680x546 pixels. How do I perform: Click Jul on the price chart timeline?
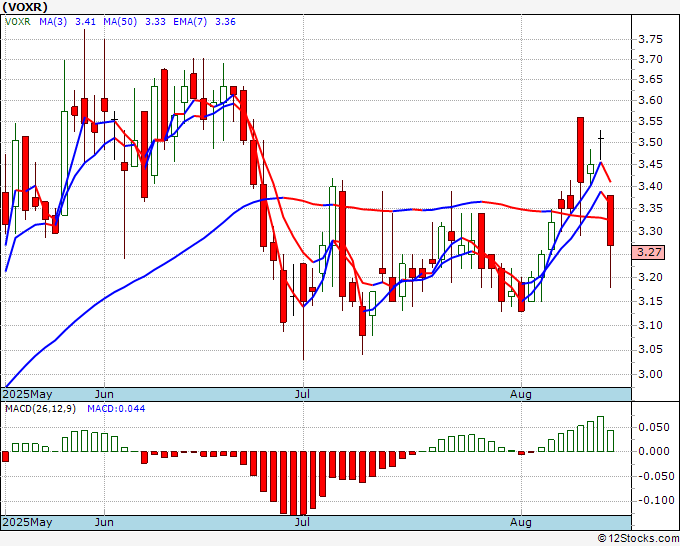302,394
